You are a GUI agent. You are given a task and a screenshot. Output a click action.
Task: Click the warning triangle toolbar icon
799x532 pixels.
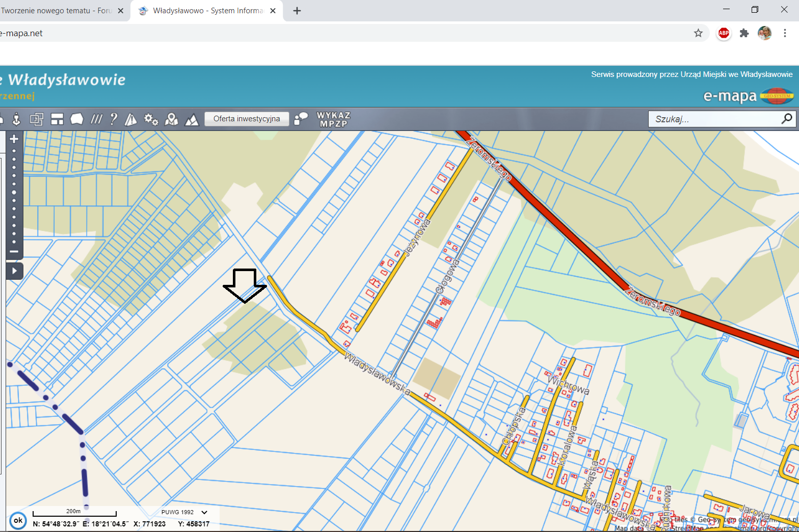pos(131,119)
